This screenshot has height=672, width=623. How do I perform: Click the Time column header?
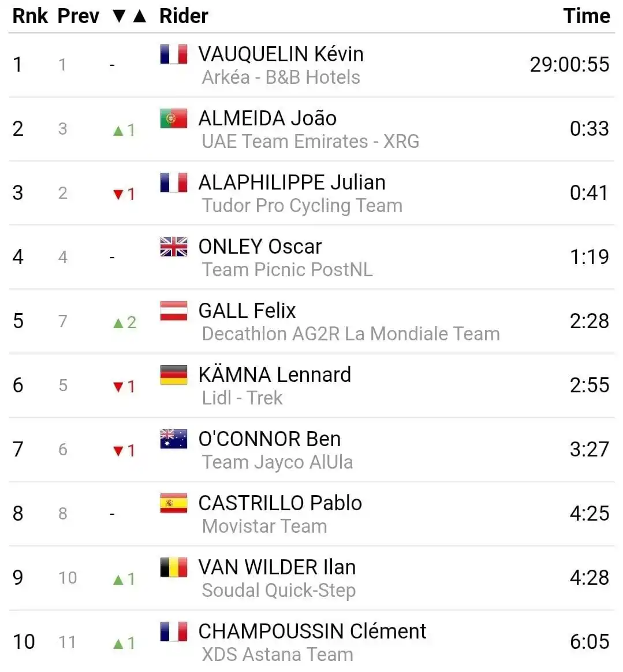(587, 16)
